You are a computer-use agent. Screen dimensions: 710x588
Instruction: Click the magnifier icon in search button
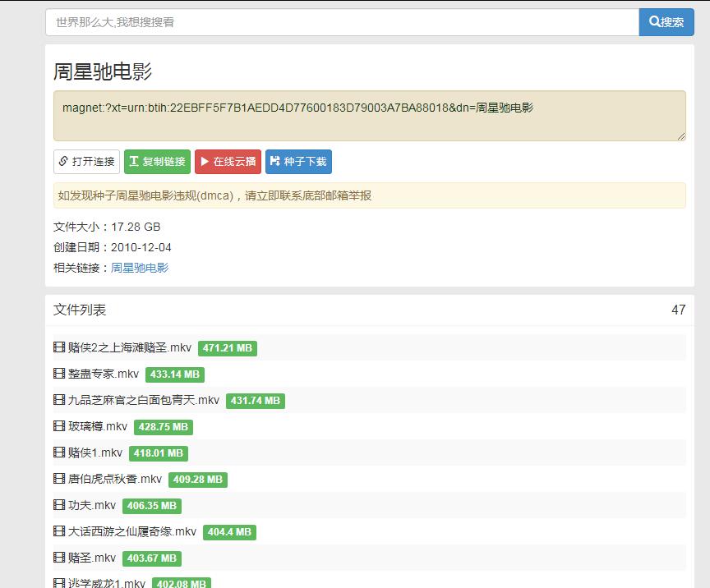[x=655, y=22]
